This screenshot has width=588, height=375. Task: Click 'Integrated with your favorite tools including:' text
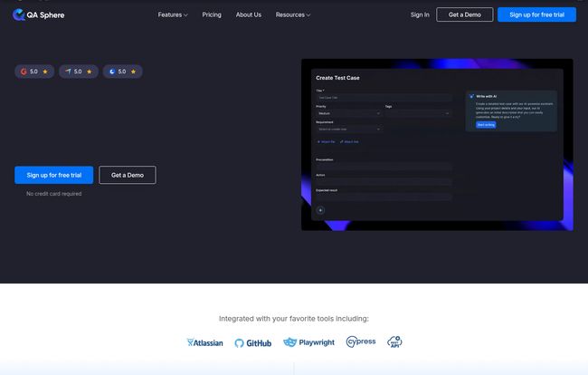[294, 319]
